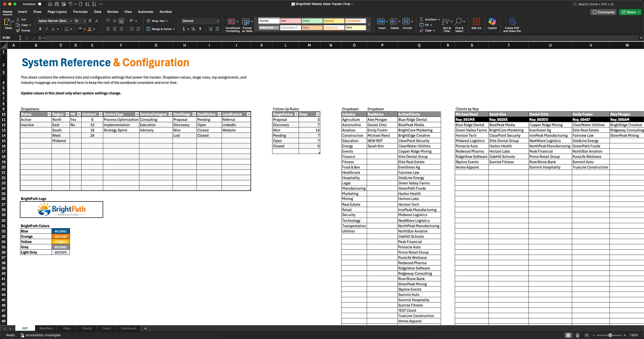Toggle bold formatting
This screenshot has height=339, width=644.
[40, 29]
